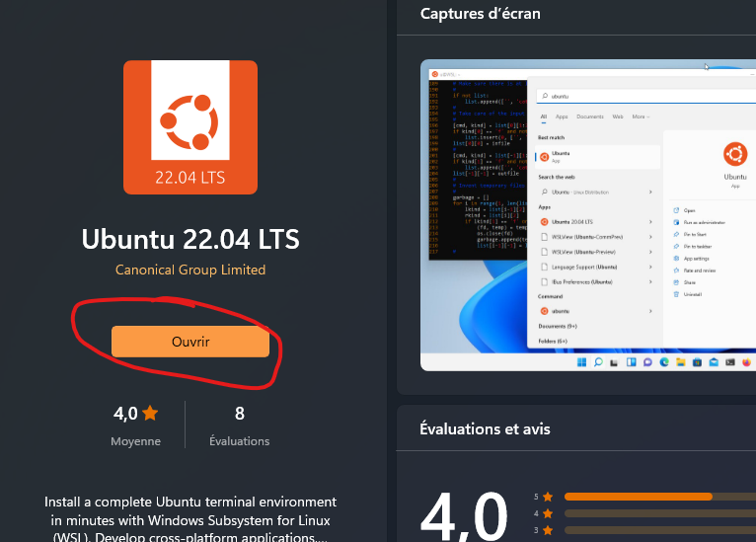Select the Documents tab in the previewed search panel
Image resolution: width=756 pixels, height=542 pixels.
(x=590, y=116)
